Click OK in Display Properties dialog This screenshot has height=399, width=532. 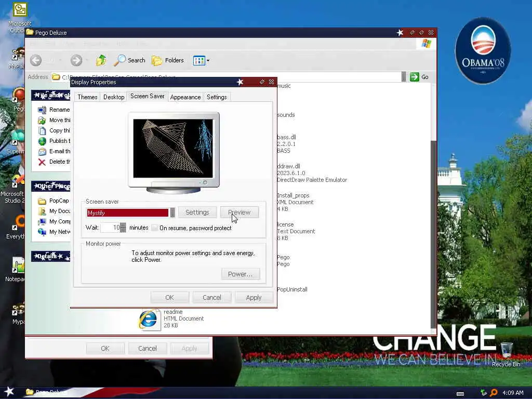pos(170,298)
